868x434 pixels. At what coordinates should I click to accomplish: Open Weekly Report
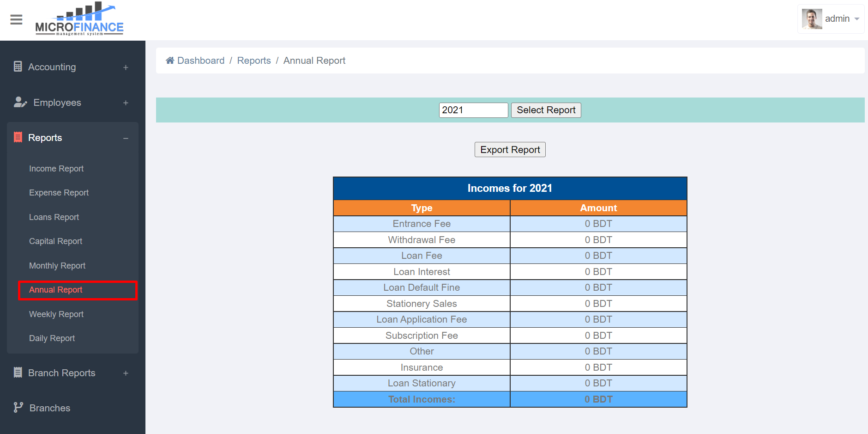[56, 314]
